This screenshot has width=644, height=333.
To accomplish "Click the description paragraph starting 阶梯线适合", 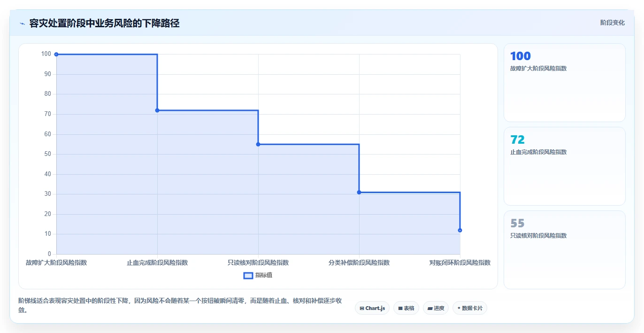I will pos(180,305).
